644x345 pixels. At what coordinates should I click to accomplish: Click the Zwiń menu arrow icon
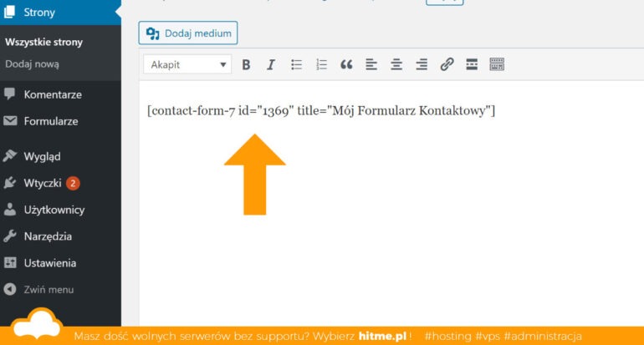click(10, 289)
